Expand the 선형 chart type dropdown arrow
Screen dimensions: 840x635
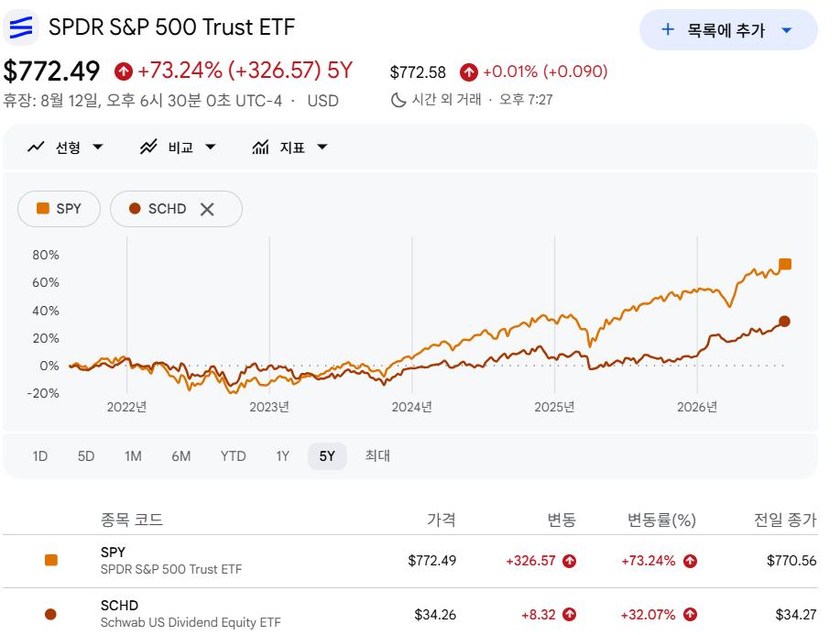point(97,147)
